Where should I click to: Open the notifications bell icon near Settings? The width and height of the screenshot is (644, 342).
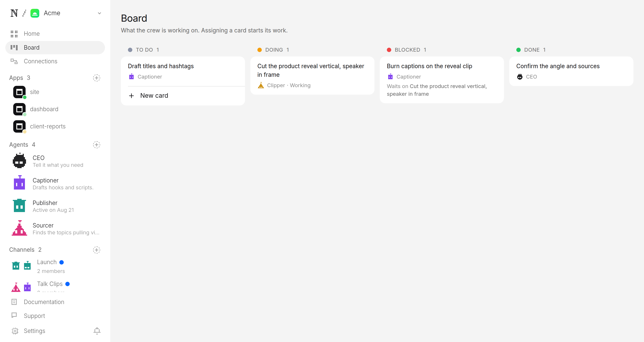point(97,331)
